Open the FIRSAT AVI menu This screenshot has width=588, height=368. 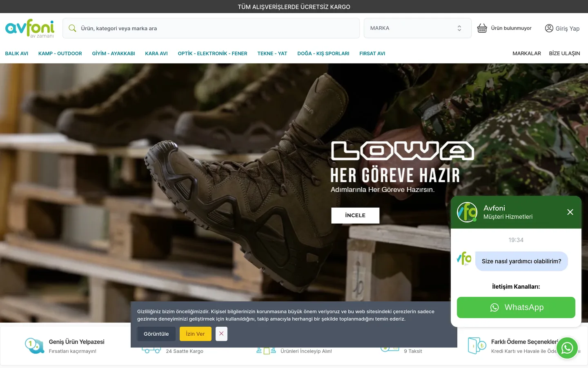(372, 54)
